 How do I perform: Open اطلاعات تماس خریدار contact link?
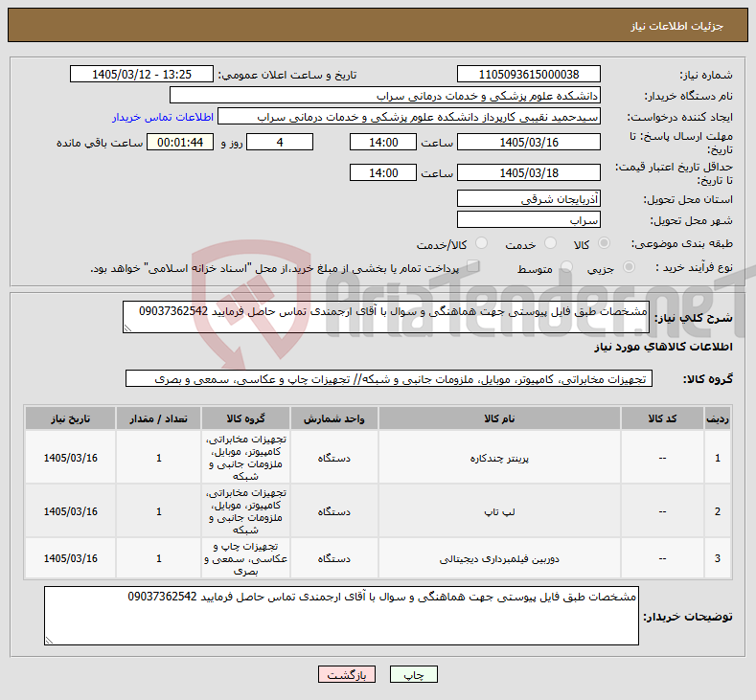(163, 117)
